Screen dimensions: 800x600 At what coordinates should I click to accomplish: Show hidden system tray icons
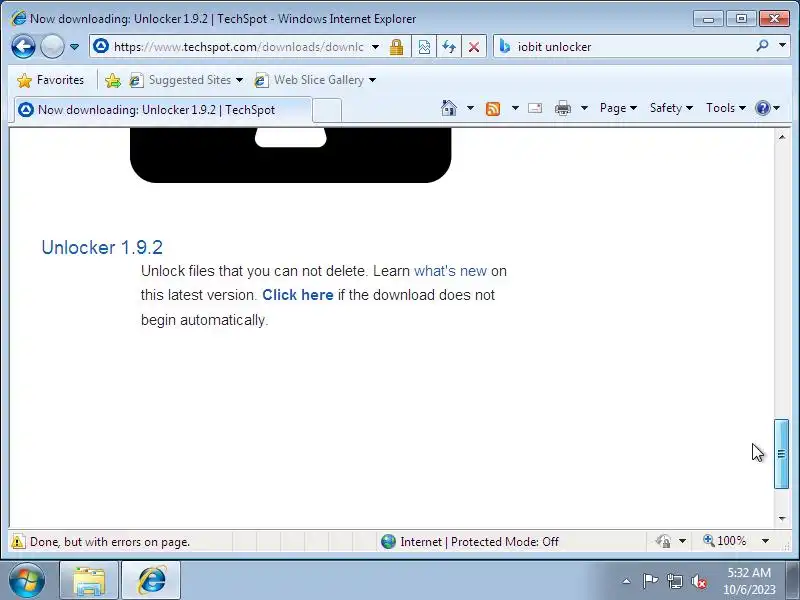(627, 581)
